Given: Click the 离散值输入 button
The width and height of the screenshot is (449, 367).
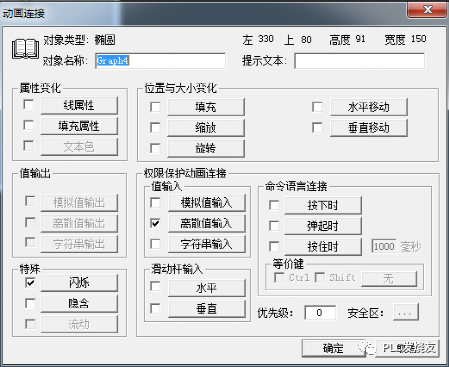Looking at the screenshot, I should pyautogui.click(x=207, y=223).
